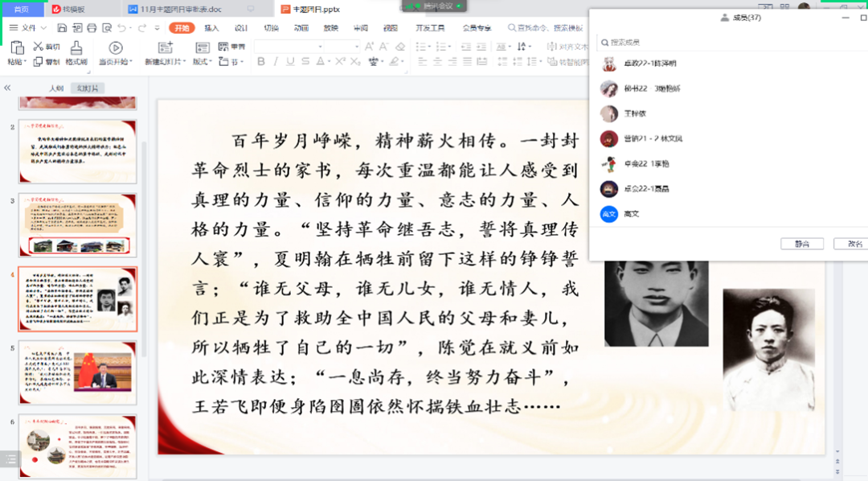Open the font color A dropdown
The width and height of the screenshot is (868, 481).
point(330,62)
